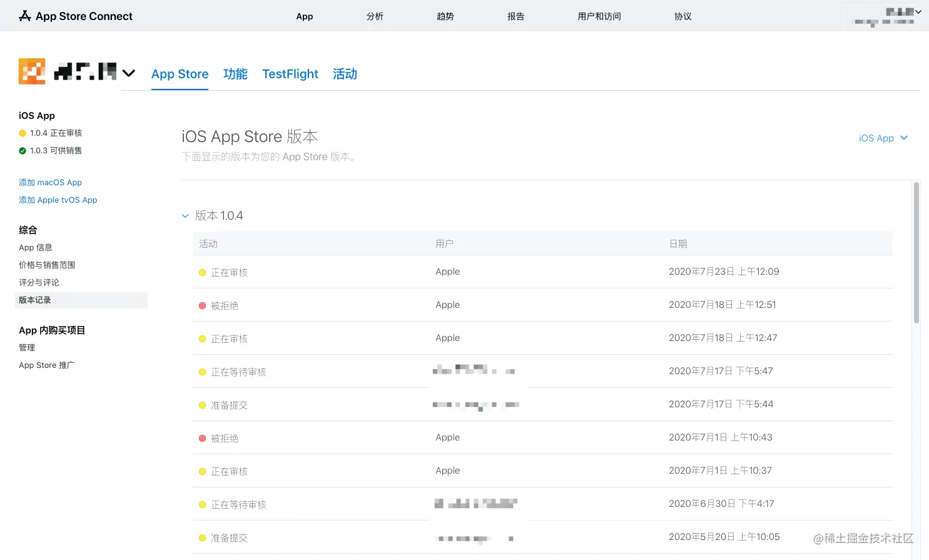Image resolution: width=929 pixels, height=560 pixels.
Task: Click yellow dot in July 17 准备提交 row
Action: 202,405
